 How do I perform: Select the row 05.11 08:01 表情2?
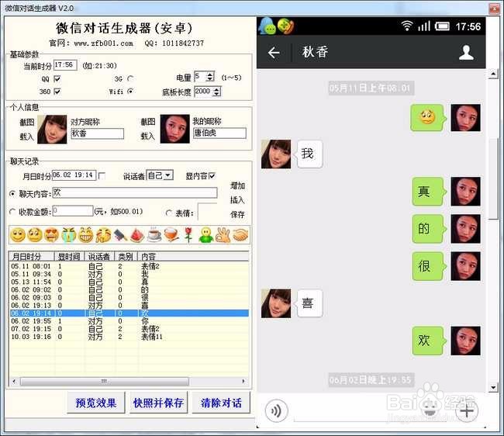[x=129, y=266]
